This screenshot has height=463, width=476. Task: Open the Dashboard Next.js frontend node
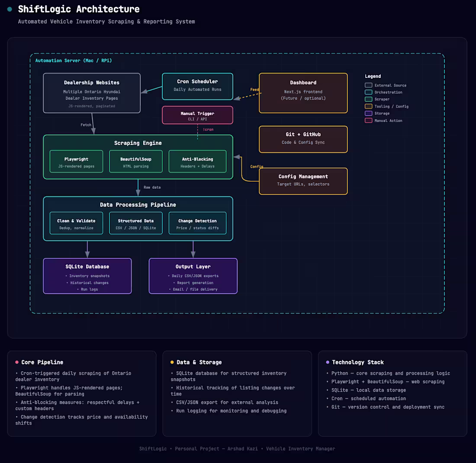(x=303, y=93)
